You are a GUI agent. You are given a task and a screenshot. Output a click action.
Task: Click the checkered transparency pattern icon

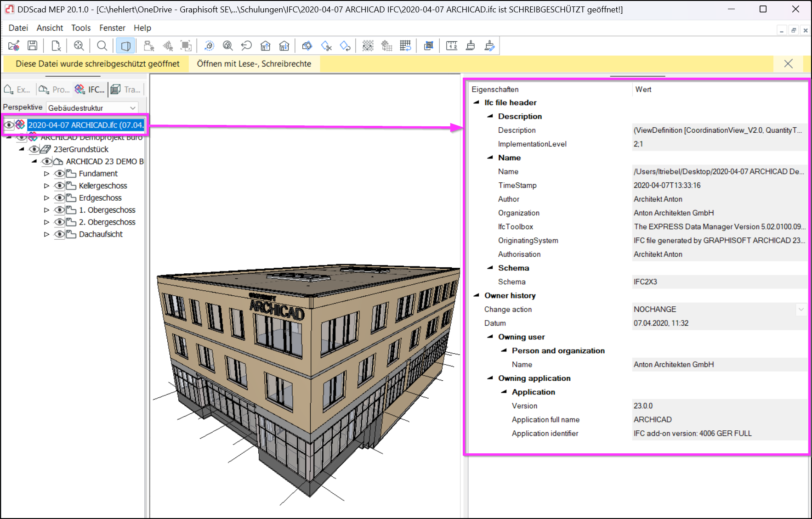(368, 45)
